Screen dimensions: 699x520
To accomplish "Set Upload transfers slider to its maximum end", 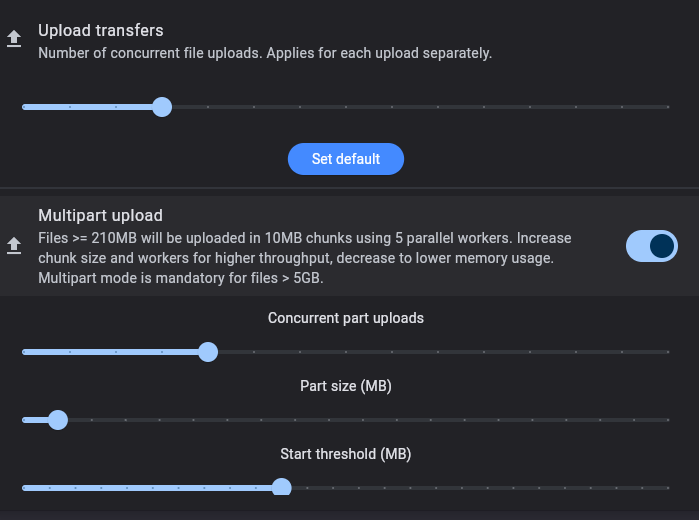I will 668,107.
